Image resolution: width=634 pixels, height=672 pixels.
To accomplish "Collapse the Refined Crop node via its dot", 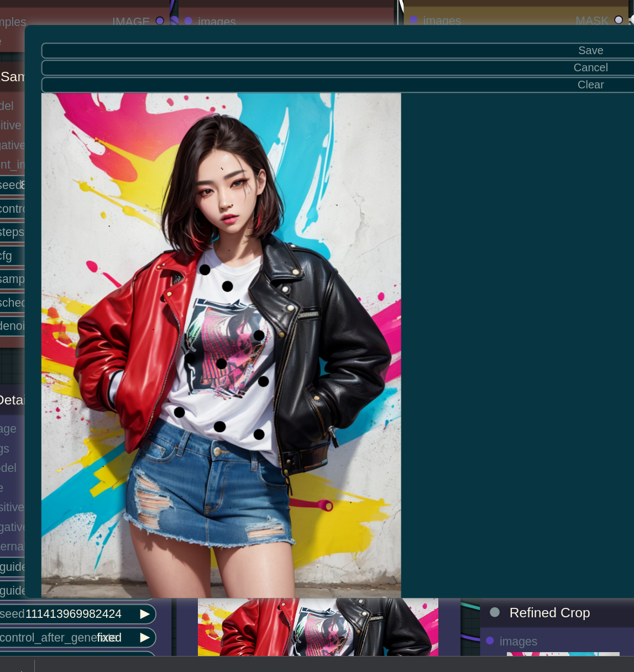I will pos(495,612).
